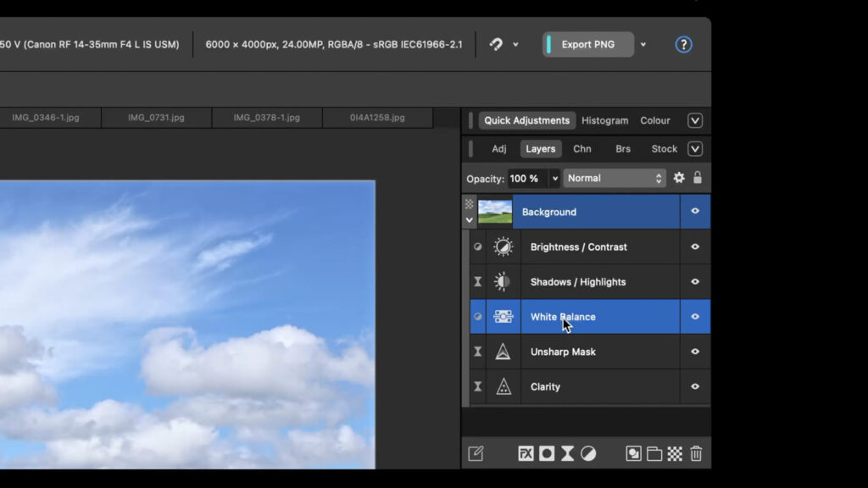
Task: Open the Layers panel options chevron
Action: tap(694, 148)
